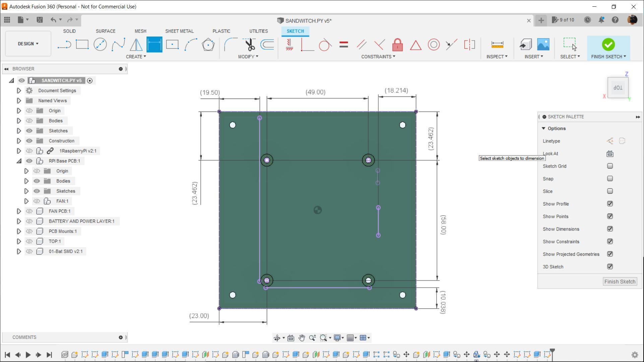Select the Center Diameter Circle tool
Screen dimensions: 644x362
(100, 45)
